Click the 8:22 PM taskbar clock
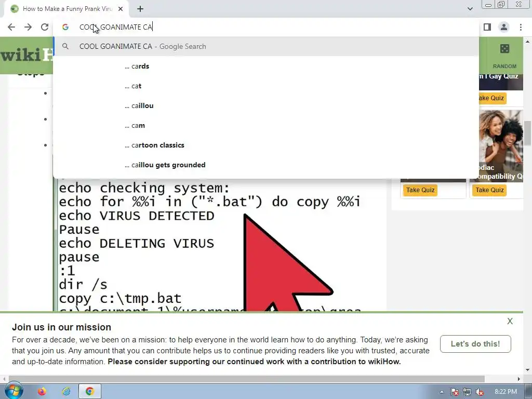The image size is (532, 399). pos(506,392)
